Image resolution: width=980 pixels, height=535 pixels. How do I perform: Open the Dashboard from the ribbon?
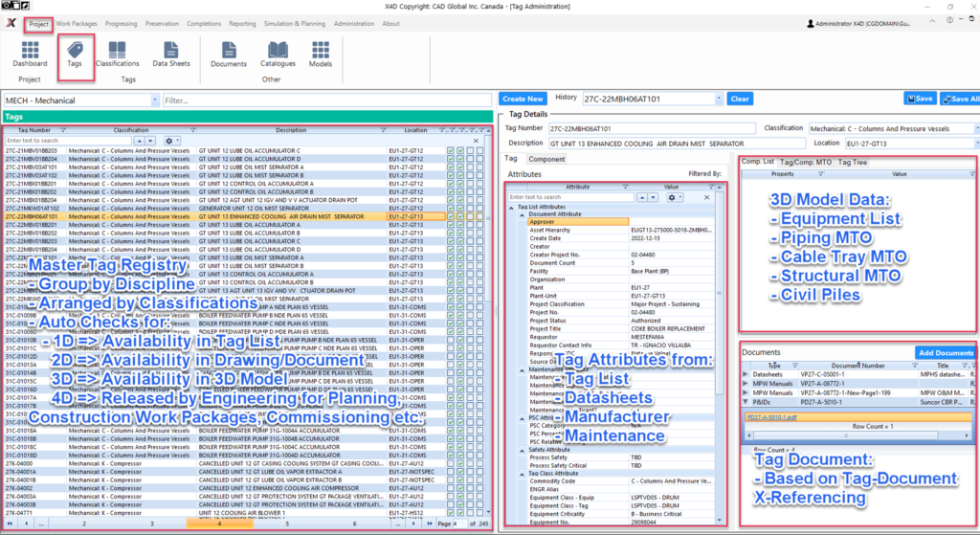click(30, 56)
